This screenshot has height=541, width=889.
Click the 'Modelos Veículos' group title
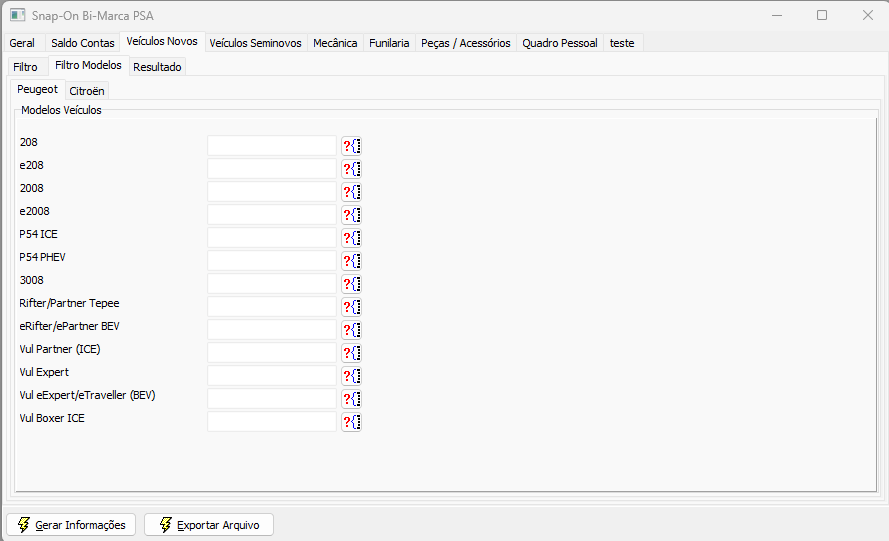(x=61, y=110)
